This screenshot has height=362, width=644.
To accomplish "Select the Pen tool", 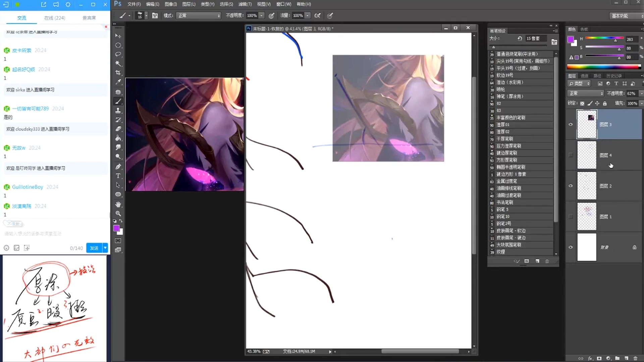I will pyautogui.click(x=118, y=167).
